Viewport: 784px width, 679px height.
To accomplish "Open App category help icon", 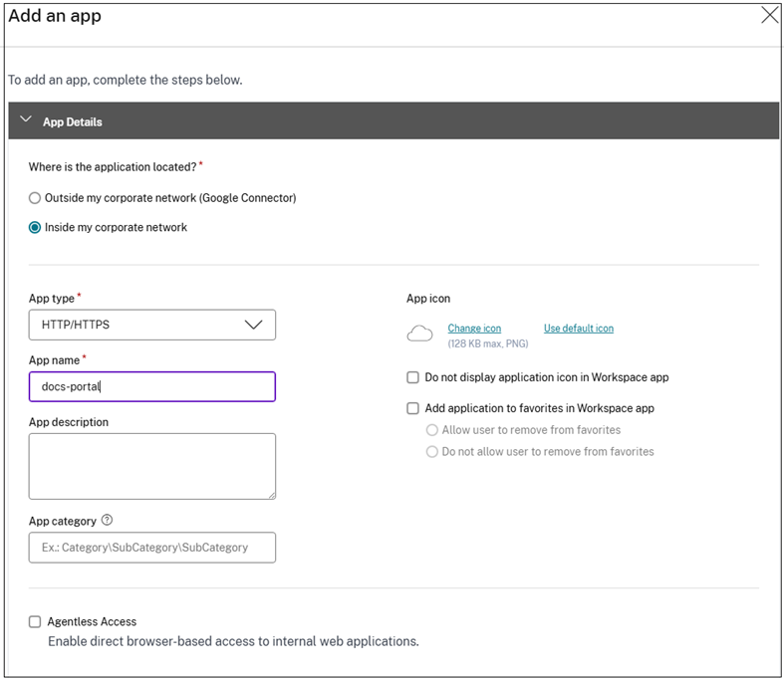I will [107, 520].
